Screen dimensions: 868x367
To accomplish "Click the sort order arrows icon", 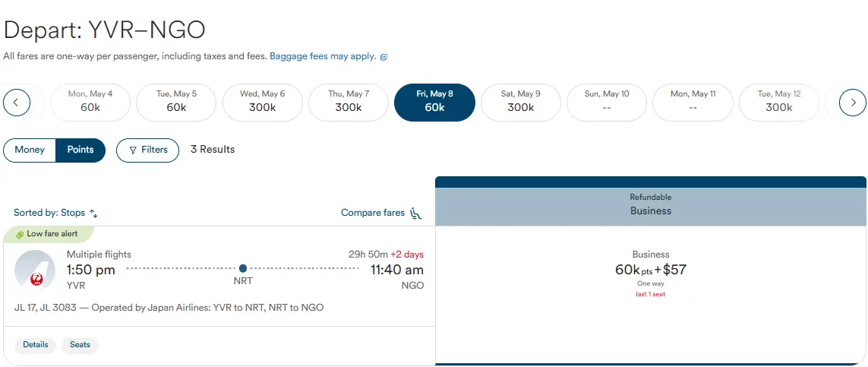I will click(94, 214).
